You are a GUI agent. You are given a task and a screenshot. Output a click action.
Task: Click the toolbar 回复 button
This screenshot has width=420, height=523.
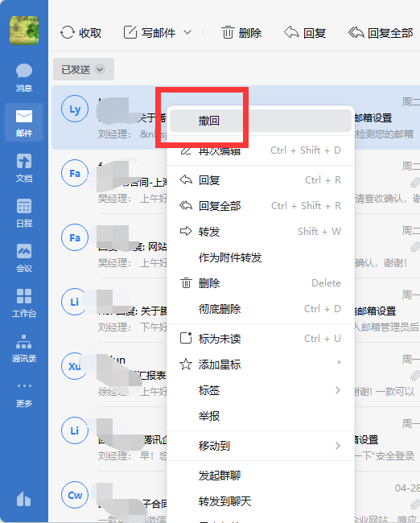pos(305,33)
